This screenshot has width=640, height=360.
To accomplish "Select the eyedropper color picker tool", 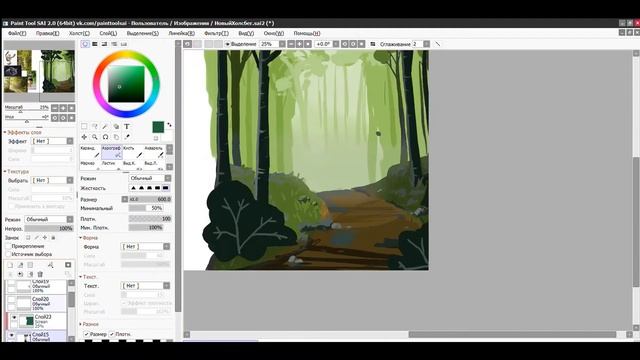I will click(127, 137).
